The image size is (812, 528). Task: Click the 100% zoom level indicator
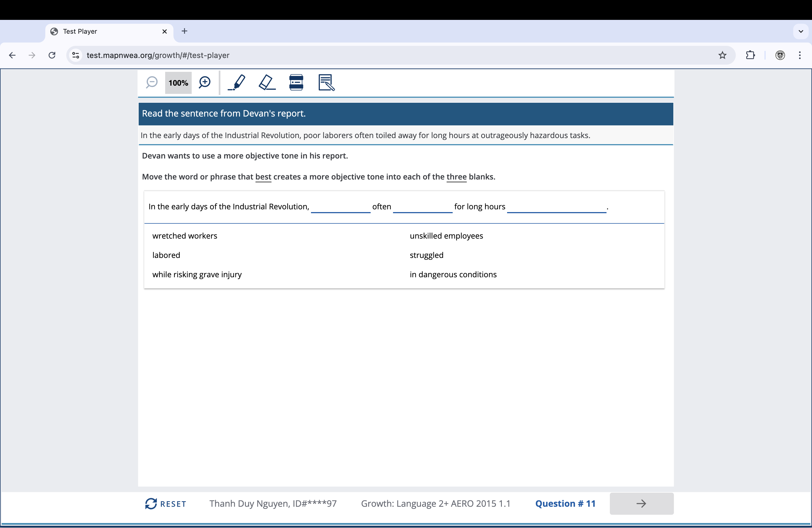pyautogui.click(x=178, y=83)
